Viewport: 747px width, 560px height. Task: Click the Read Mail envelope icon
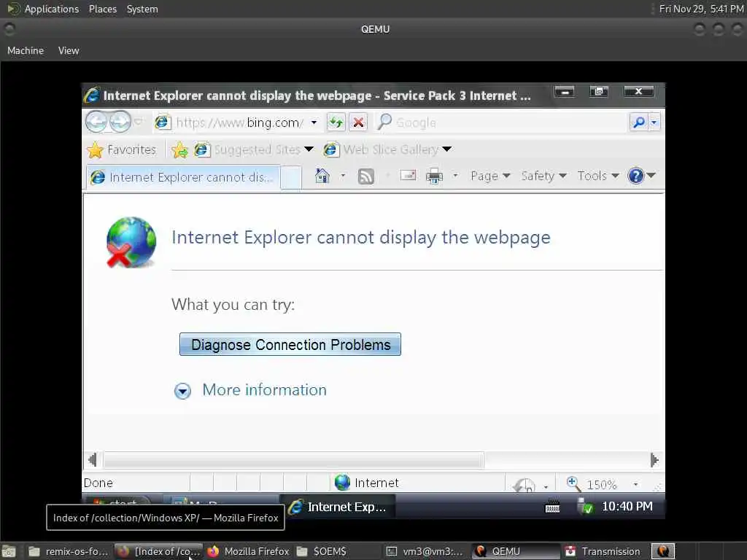(x=408, y=176)
